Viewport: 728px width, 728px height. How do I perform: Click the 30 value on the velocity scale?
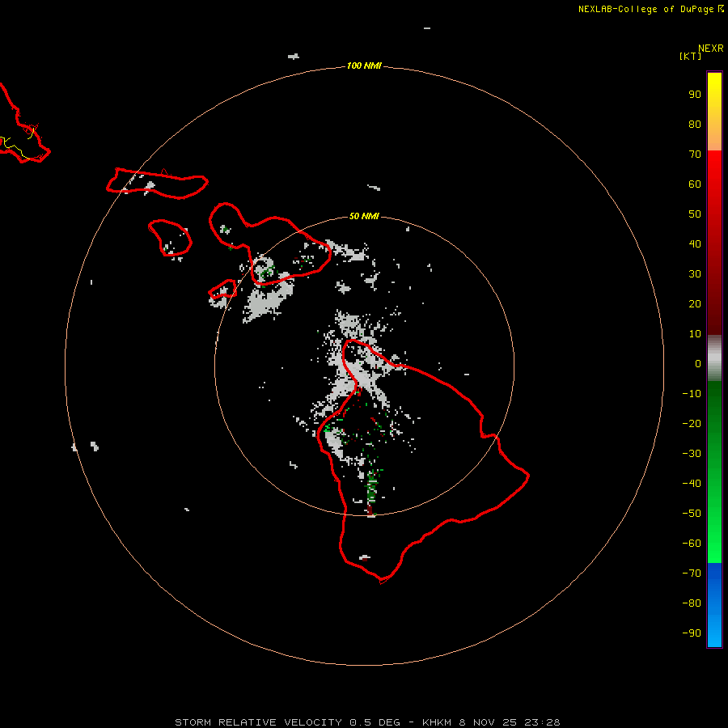point(695,274)
